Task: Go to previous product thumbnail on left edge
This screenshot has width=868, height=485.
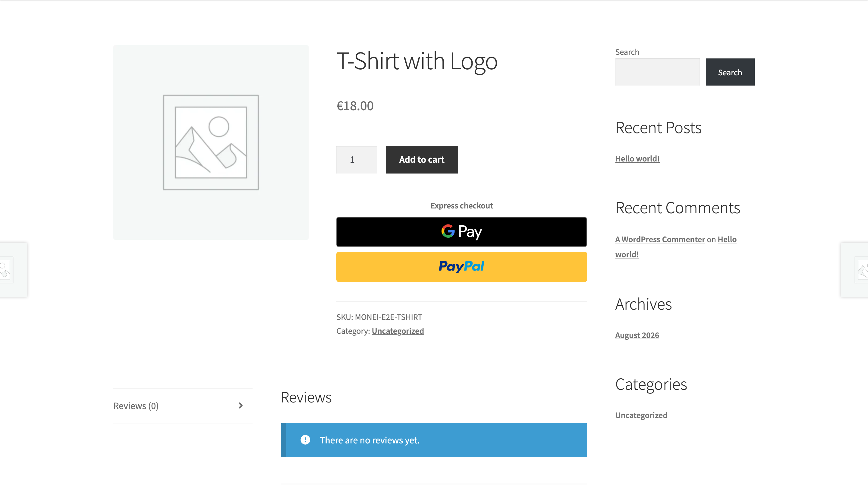Action: [14, 270]
